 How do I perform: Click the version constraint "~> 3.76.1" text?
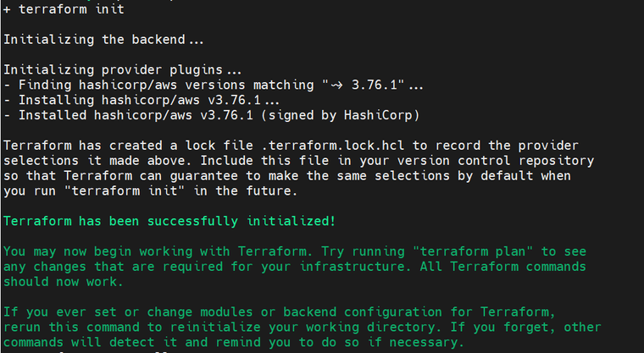[364, 85]
